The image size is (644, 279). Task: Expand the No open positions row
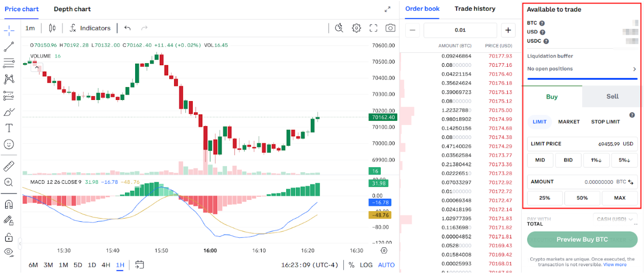(x=634, y=69)
